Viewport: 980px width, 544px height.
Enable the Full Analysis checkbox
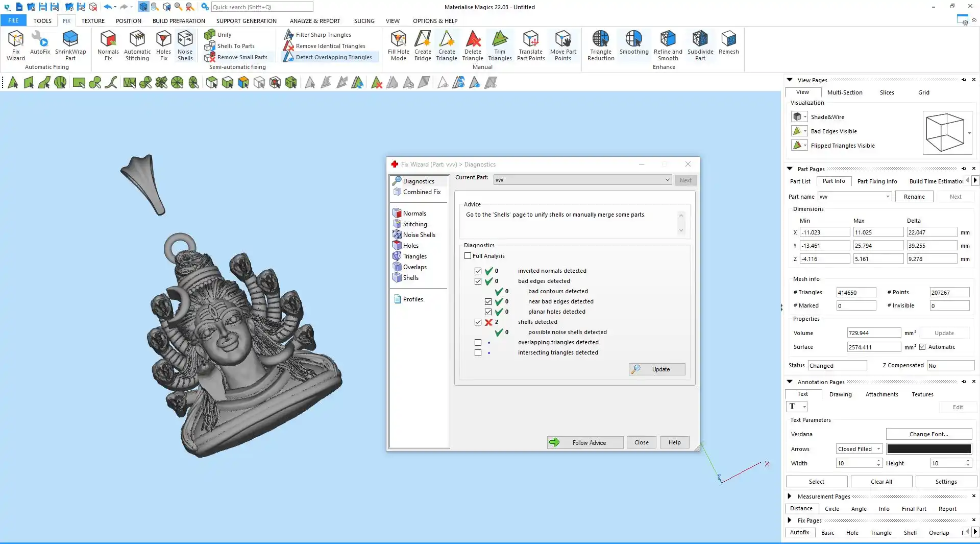tap(468, 256)
